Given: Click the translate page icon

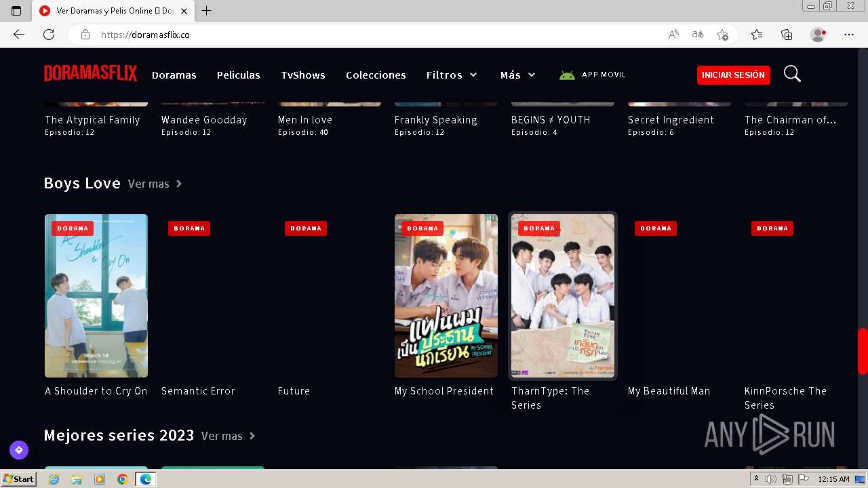Looking at the screenshot, I should (698, 35).
